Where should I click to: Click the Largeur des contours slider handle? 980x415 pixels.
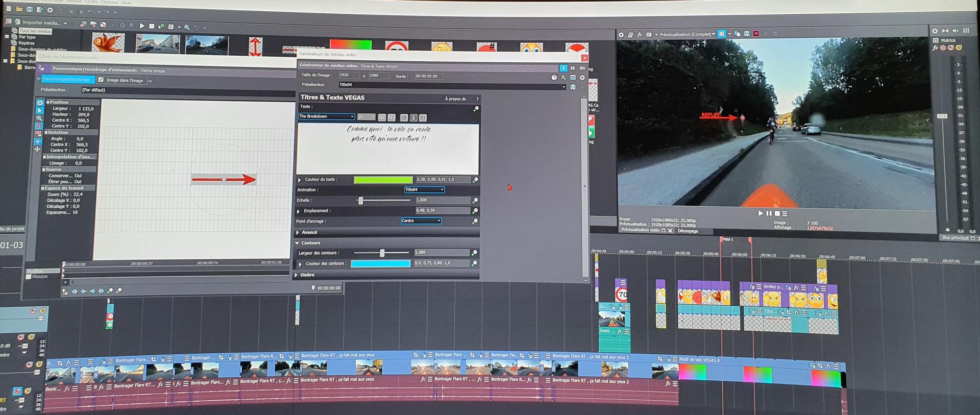(382, 253)
